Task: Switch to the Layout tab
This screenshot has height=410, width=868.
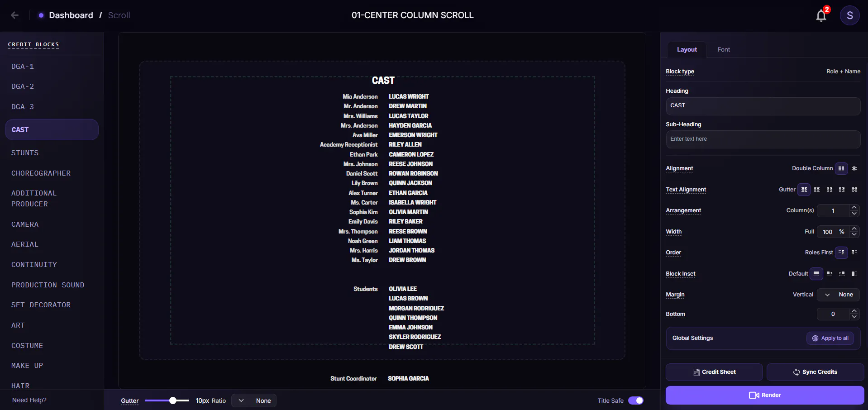Action: pos(687,49)
